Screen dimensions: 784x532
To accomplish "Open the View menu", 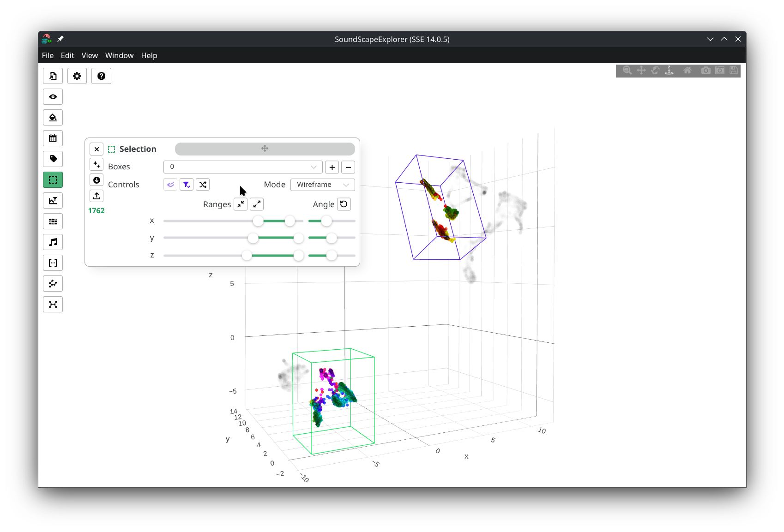I will click(x=90, y=55).
